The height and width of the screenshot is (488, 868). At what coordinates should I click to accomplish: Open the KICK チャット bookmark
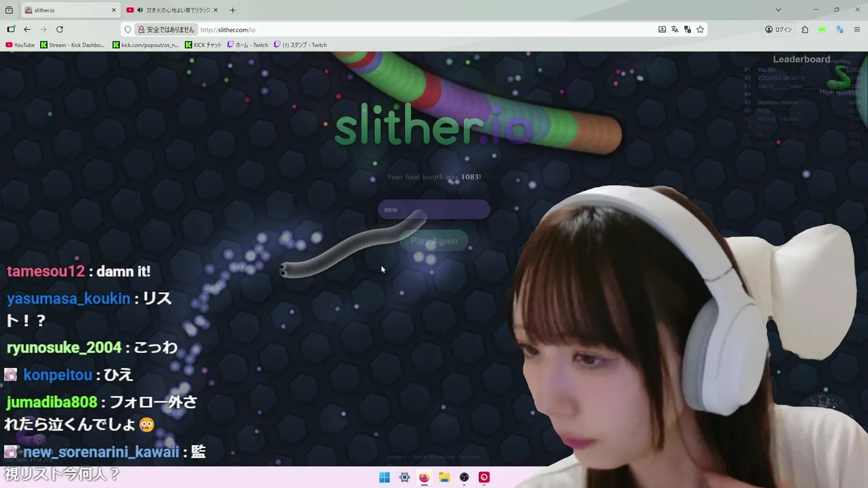click(203, 45)
